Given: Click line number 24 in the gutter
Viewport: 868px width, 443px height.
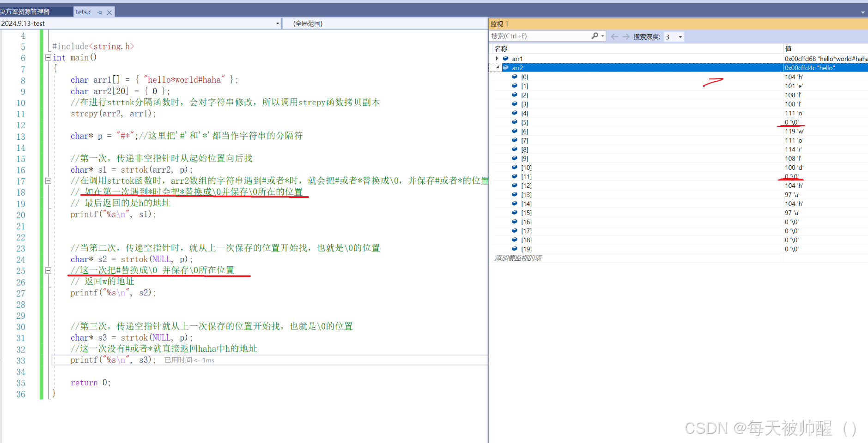Looking at the screenshot, I should [21, 260].
